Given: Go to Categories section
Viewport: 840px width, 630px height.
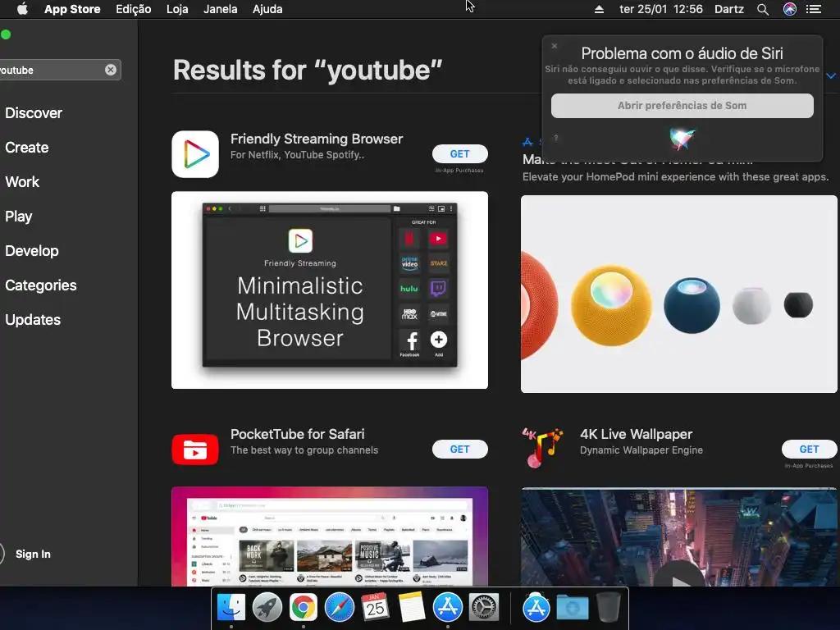Looking at the screenshot, I should click(x=41, y=285).
